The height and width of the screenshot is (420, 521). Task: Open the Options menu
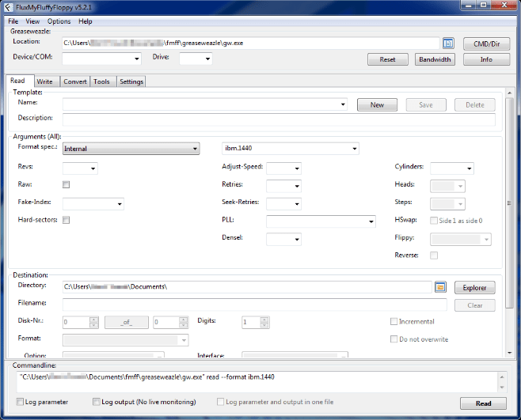[59, 21]
